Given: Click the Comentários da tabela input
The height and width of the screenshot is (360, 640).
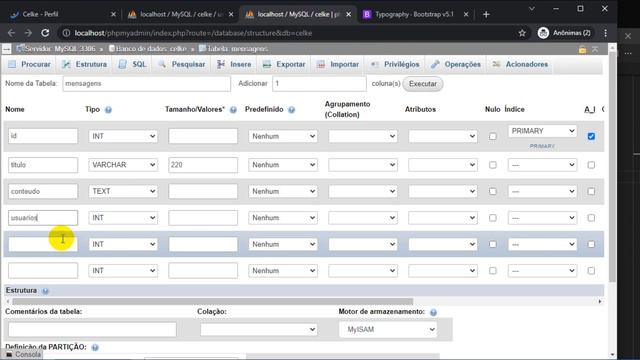Looking at the screenshot, I should pyautogui.click(x=92, y=329).
